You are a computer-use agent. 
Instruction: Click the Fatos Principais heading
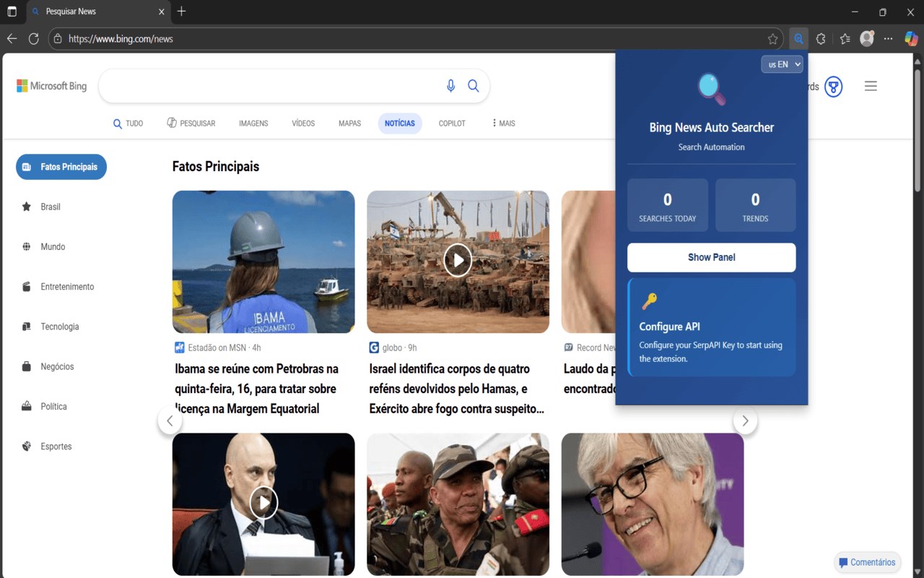click(x=216, y=166)
